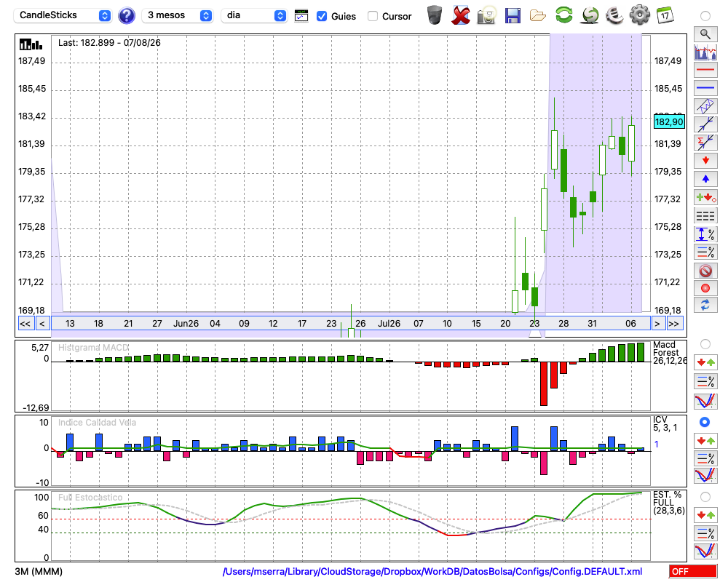
Task: Click the red prohibited circle icon
Action: tap(705, 270)
